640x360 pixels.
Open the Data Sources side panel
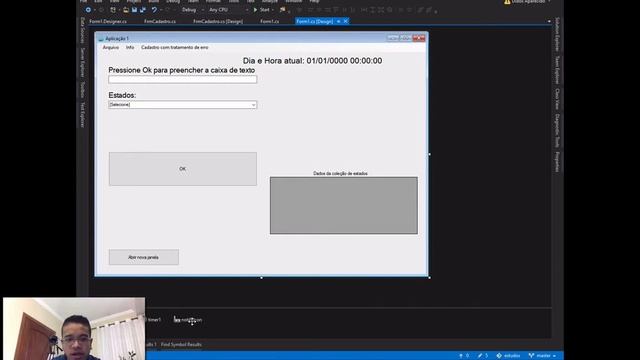tap(82, 30)
